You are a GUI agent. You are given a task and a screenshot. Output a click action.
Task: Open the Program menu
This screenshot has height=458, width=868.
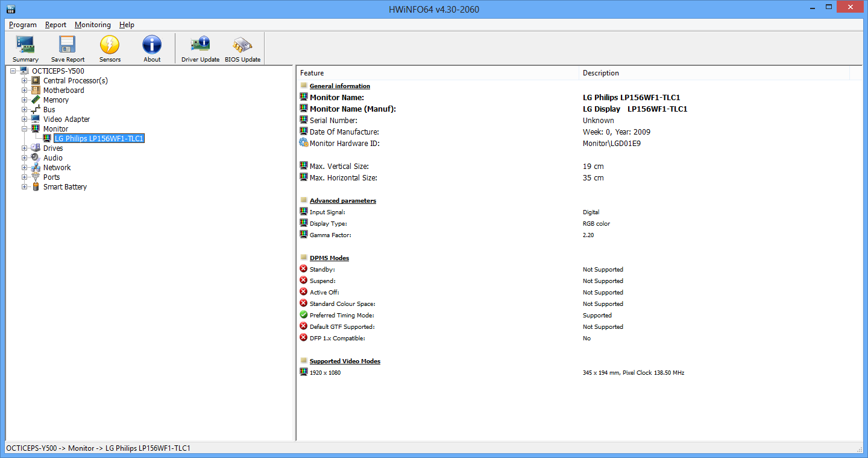[x=23, y=25]
